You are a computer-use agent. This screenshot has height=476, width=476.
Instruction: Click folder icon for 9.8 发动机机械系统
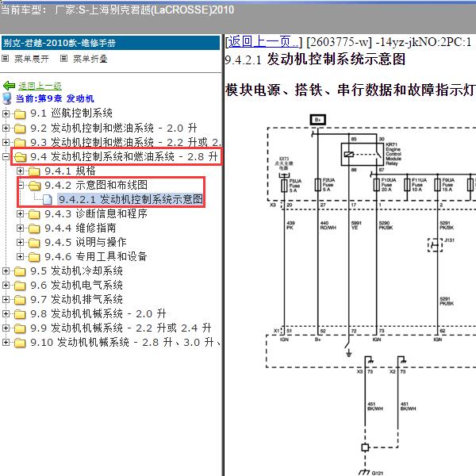pyautogui.click(x=20, y=314)
